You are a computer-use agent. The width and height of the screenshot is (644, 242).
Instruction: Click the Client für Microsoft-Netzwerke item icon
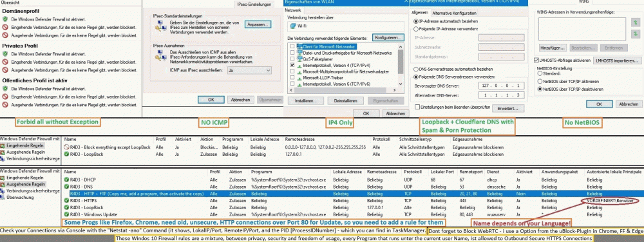(299, 47)
